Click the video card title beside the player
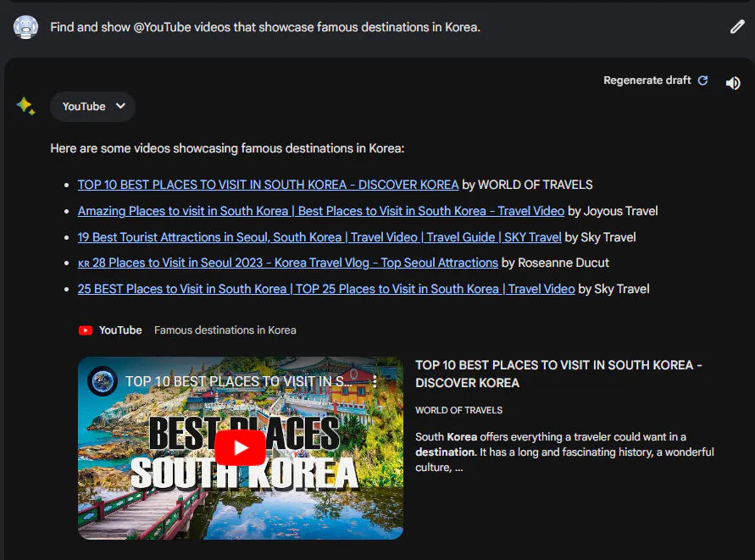The width and height of the screenshot is (755, 560). 558,374
